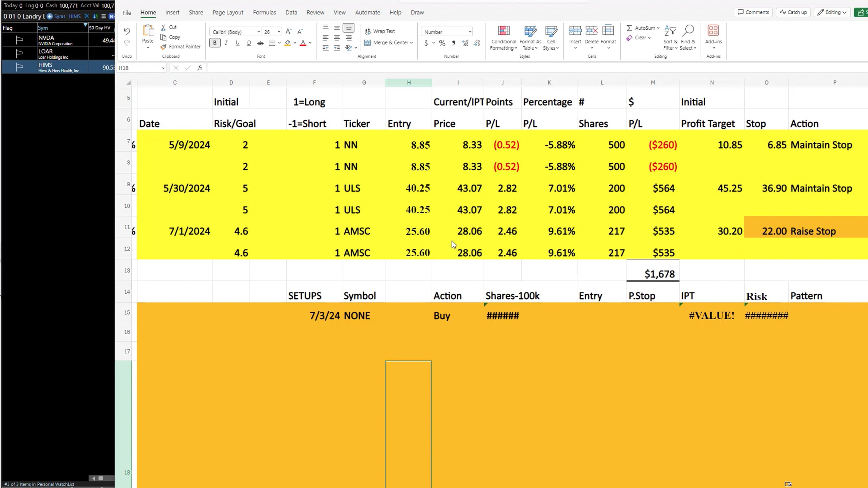This screenshot has height=488, width=868.
Task: Click the Undo arrow in Excel ribbon
Action: coord(127,31)
